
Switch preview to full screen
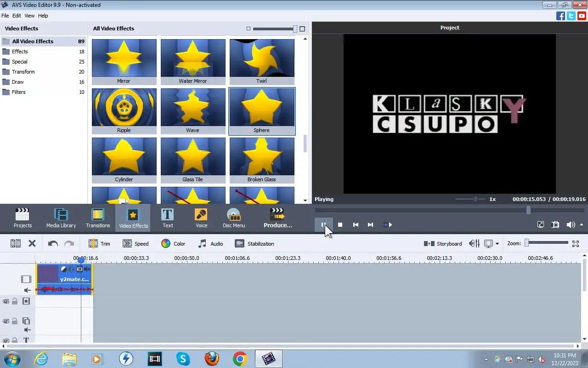tap(541, 225)
